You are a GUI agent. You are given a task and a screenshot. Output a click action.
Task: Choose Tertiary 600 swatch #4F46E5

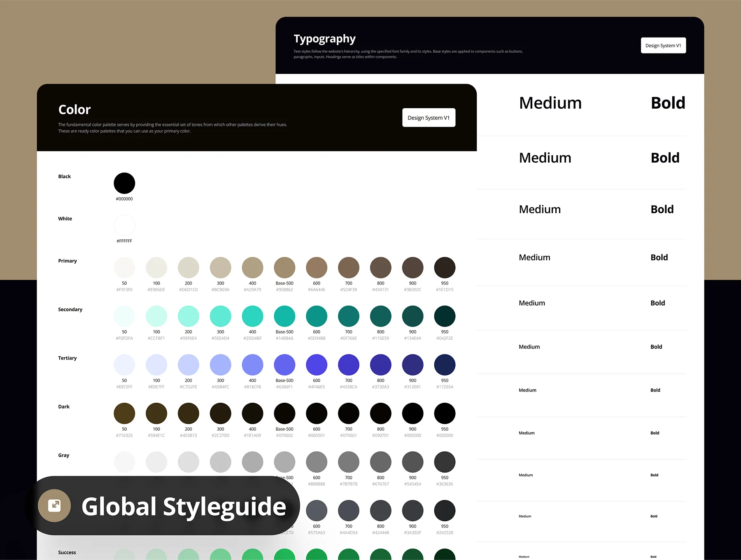tap(317, 365)
